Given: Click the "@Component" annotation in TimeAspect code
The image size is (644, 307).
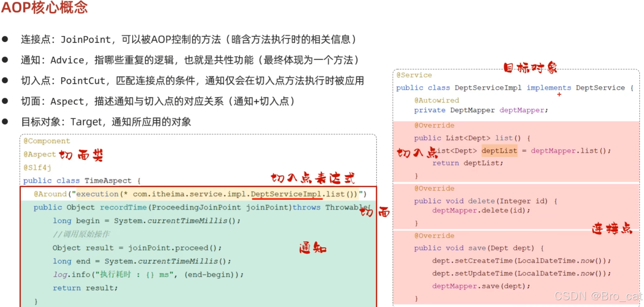Looking at the screenshot, I should pyautogui.click(x=47, y=141).
